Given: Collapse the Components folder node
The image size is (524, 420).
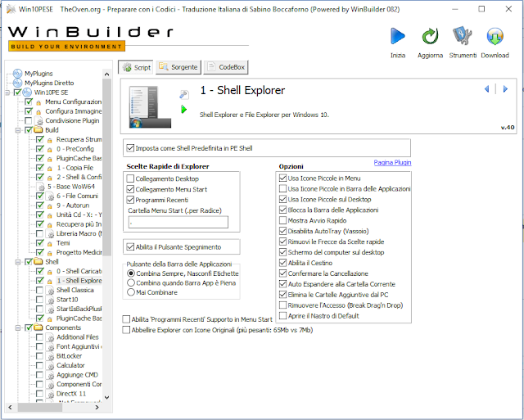Looking at the screenshot, I should click(x=18, y=327).
